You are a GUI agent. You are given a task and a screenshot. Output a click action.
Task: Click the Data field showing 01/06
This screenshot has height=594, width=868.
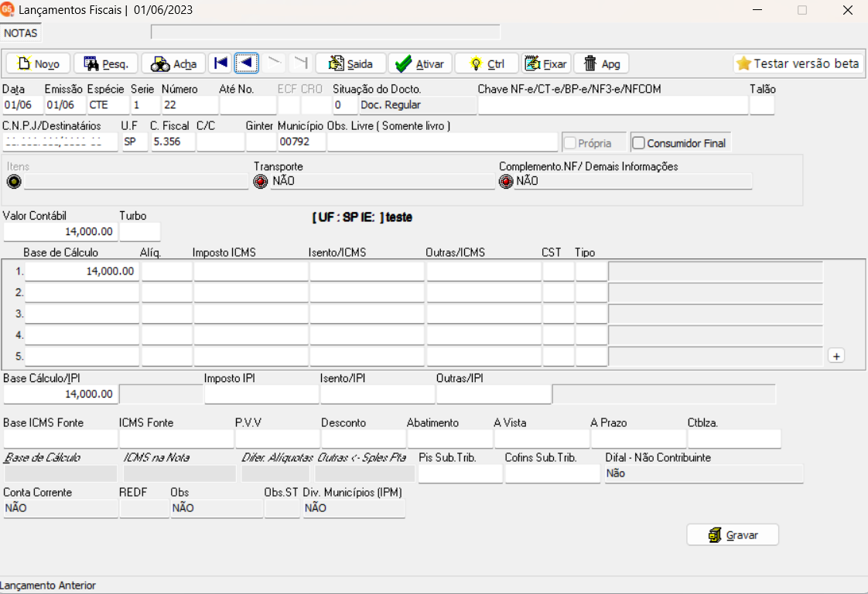[22, 104]
